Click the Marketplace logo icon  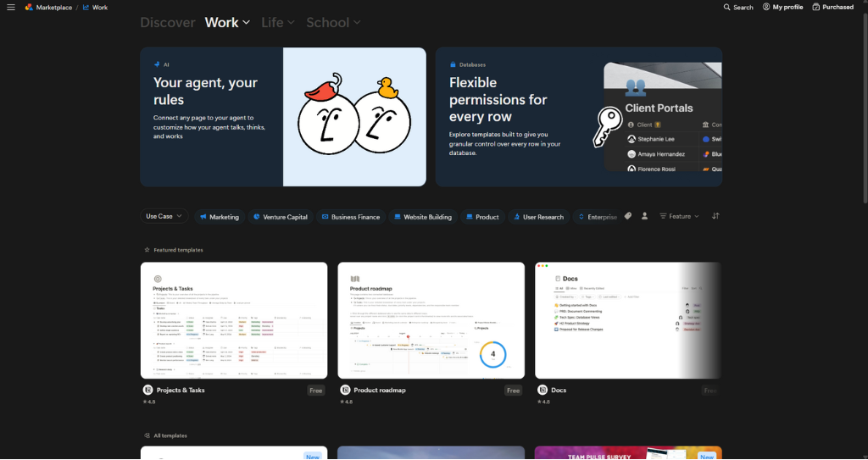click(29, 7)
